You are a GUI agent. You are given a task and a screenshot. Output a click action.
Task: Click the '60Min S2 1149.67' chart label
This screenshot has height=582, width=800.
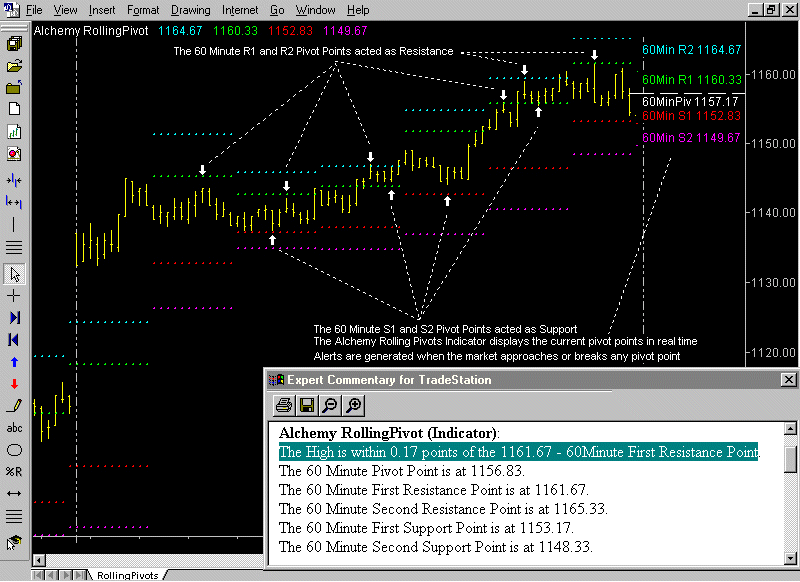point(691,138)
